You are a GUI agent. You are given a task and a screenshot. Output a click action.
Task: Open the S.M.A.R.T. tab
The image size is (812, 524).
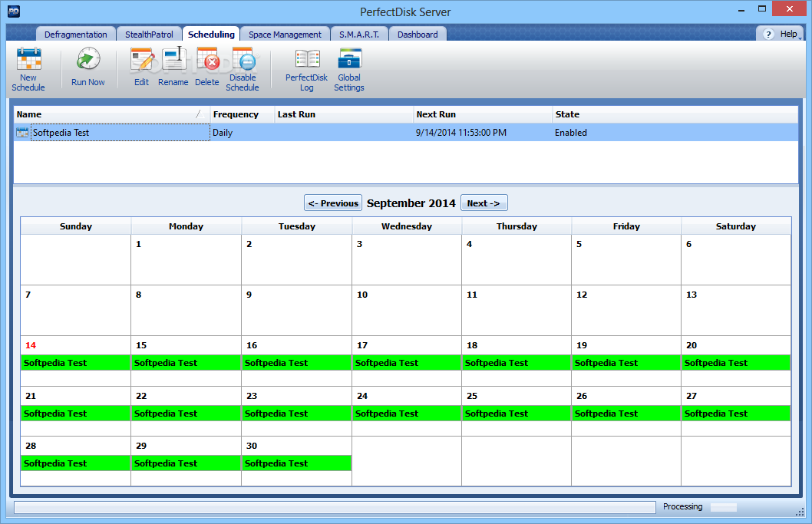click(359, 35)
